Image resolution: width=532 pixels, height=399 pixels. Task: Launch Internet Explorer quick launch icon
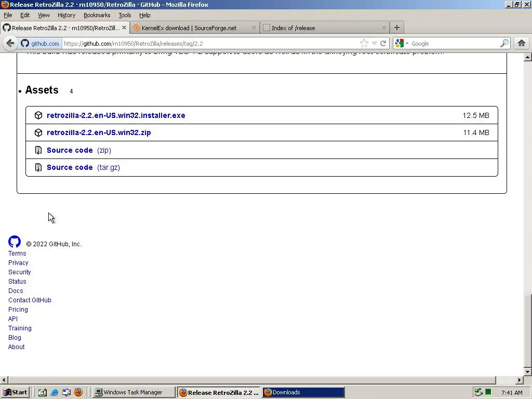(54, 392)
